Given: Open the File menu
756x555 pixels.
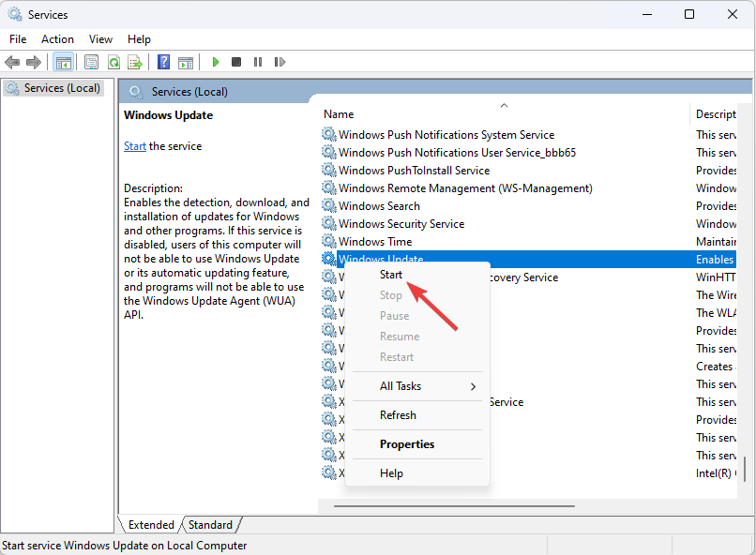Looking at the screenshot, I should coord(18,39).
